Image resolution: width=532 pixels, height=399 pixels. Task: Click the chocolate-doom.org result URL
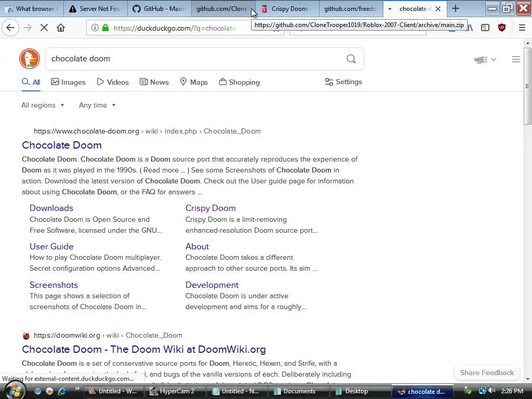coord(147,131)
